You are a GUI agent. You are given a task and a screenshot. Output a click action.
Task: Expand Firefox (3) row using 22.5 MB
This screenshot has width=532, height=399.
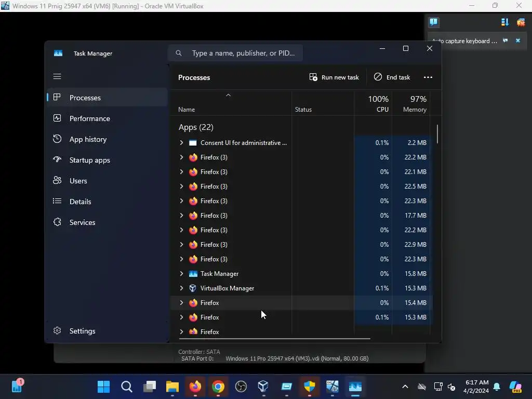coord(181,187)
